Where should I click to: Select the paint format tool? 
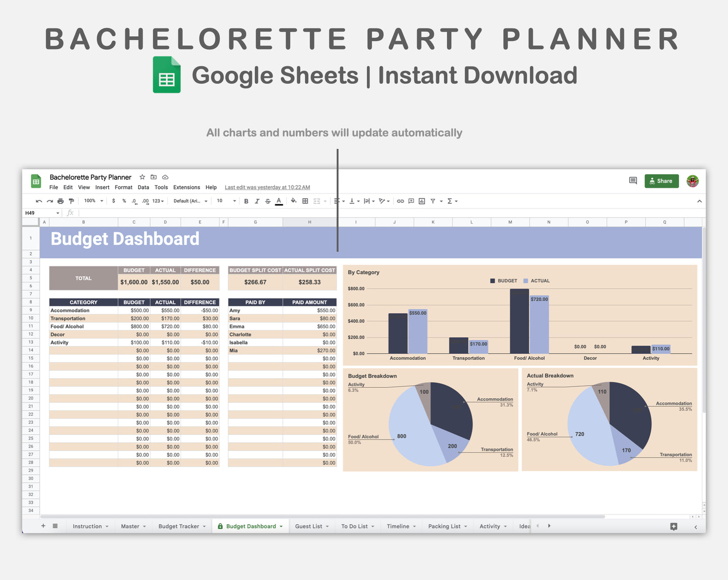[72, 201]
